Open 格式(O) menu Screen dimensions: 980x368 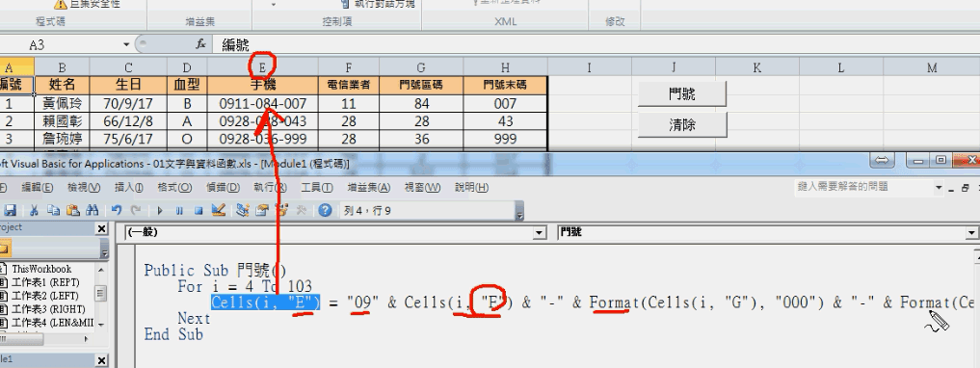174,188
